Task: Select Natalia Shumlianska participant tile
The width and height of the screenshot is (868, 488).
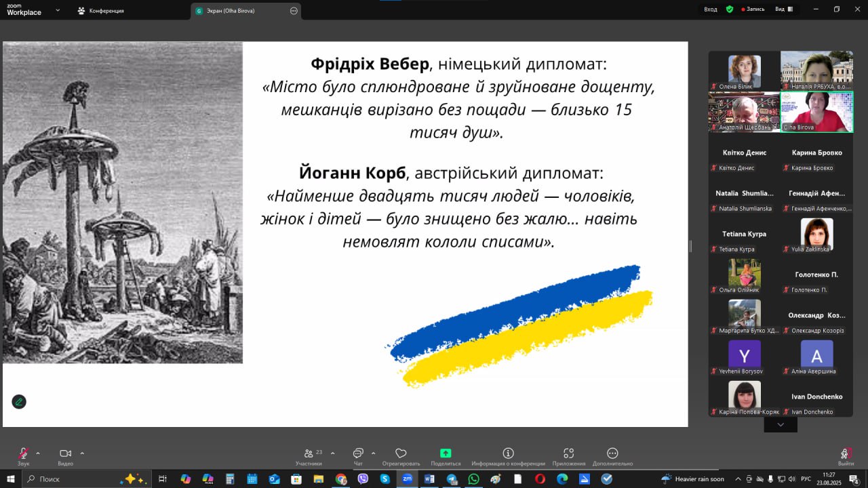Action: click(x=745, y=193)
